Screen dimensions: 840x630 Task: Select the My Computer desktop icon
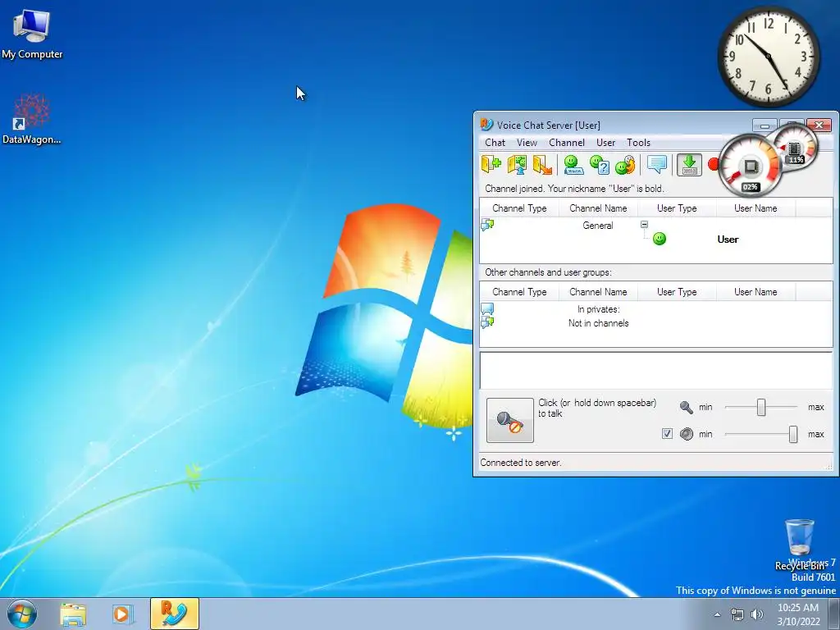(32, 34)
